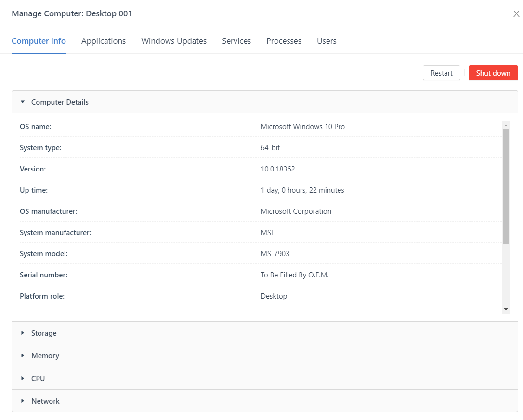
Task: Close the Manage Computer dialog
Action: pos(516,14)
